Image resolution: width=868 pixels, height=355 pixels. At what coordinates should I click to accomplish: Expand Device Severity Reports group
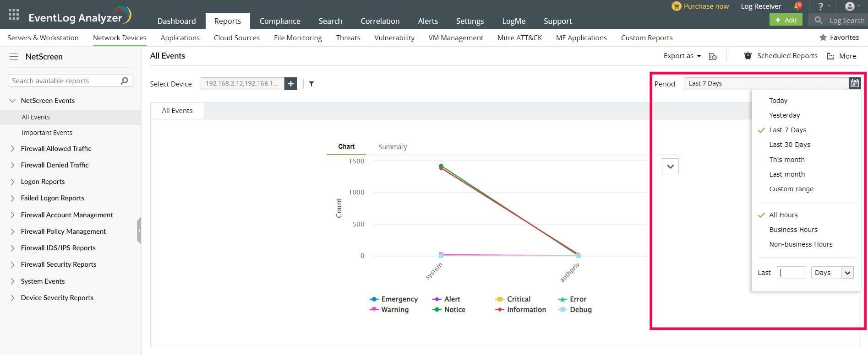(x=12, y=298)
